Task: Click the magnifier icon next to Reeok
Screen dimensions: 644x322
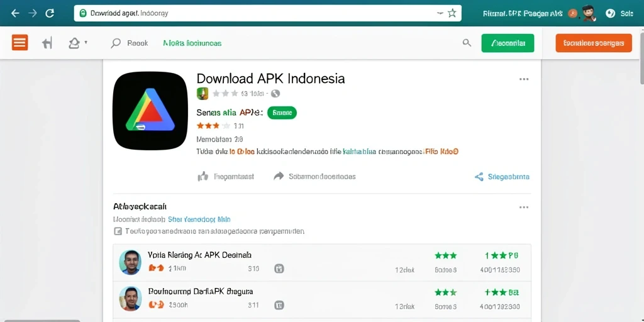Action: coord(116,43)
